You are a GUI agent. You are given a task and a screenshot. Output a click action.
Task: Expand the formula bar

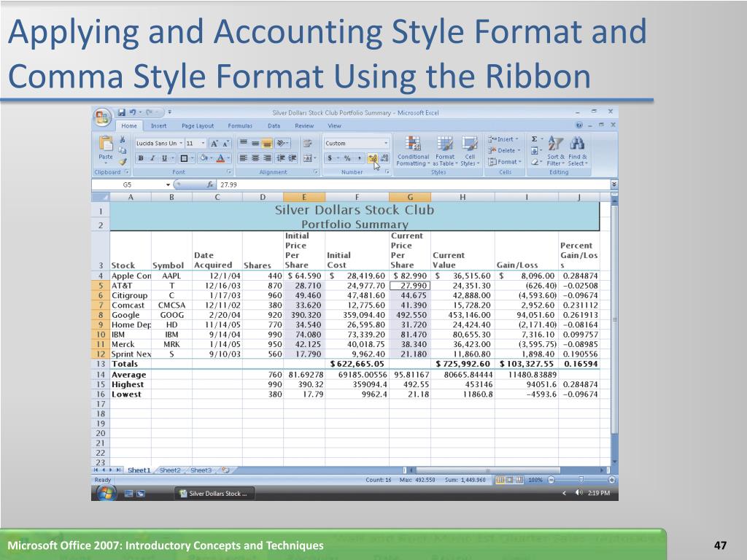click(614, 184)
